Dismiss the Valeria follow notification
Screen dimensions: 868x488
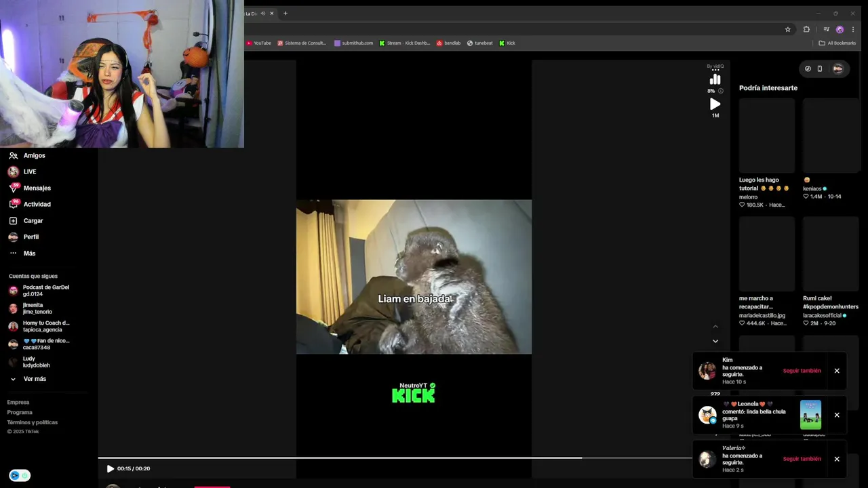[837, 459]
